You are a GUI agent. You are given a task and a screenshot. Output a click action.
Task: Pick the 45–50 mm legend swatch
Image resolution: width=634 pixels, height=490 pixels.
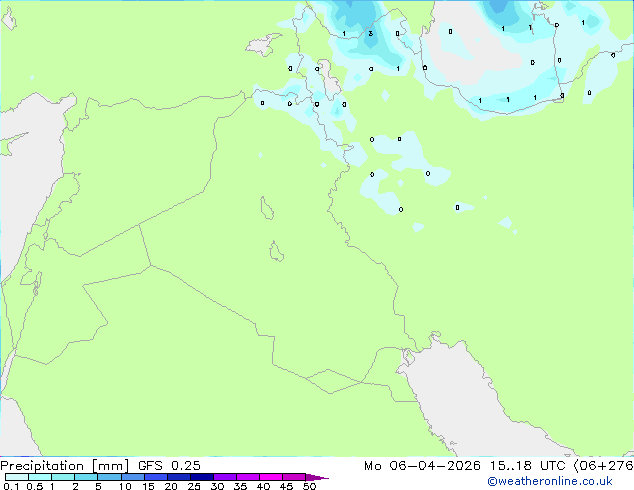(294, 477)
